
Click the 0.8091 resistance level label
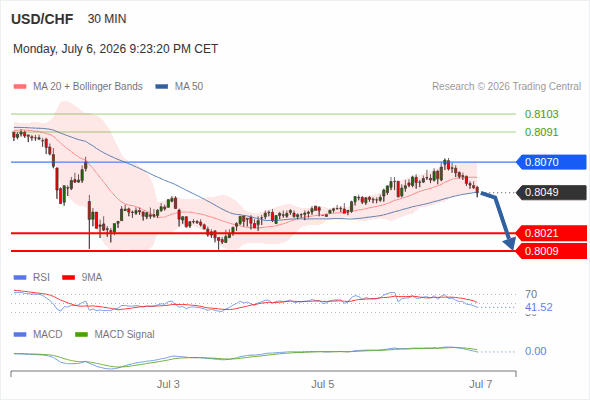pos(541,132)
